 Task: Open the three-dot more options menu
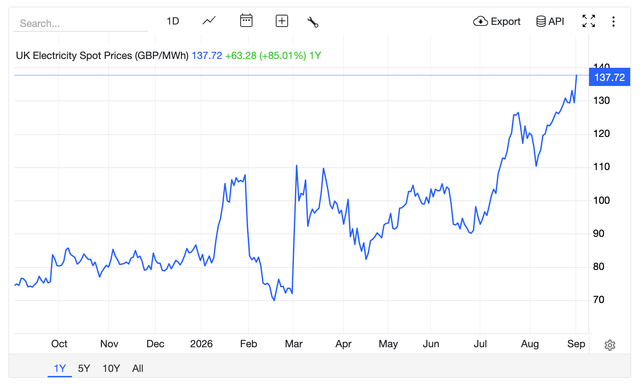[613, 21]
